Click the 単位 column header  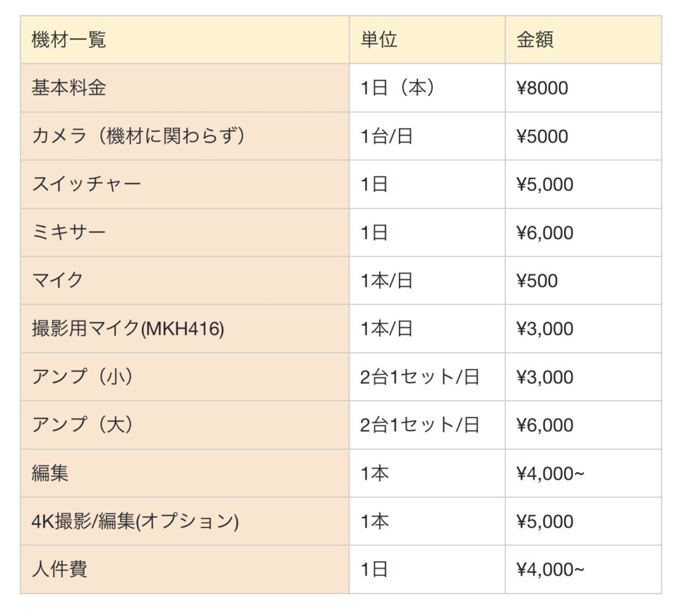379,40
